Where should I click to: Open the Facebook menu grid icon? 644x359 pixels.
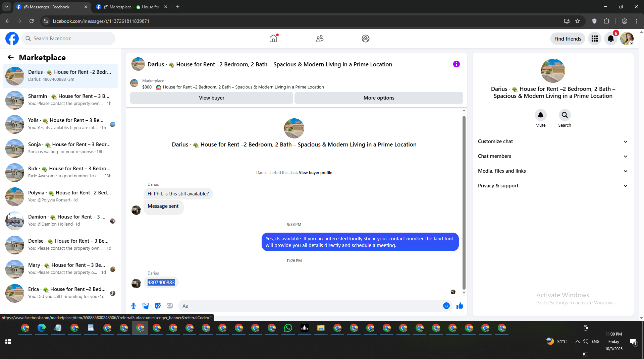click(595, 39)
